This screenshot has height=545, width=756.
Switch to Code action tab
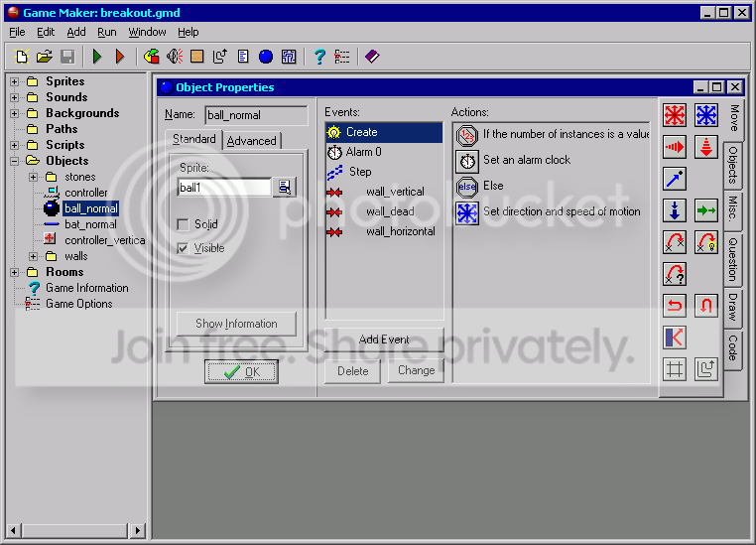tap(732, 348)
